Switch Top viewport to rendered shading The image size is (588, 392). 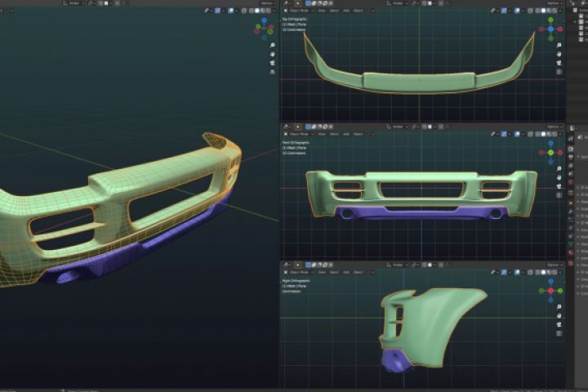pos(555,11)
